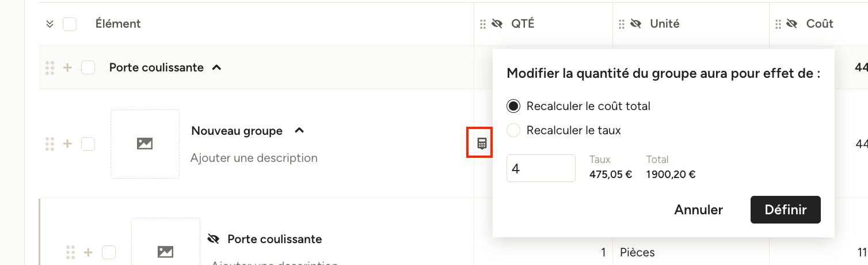The width and height of the screenshot is (868, 265).
Task: Click drag handle icon of Unité column
Action: point(622,24)
